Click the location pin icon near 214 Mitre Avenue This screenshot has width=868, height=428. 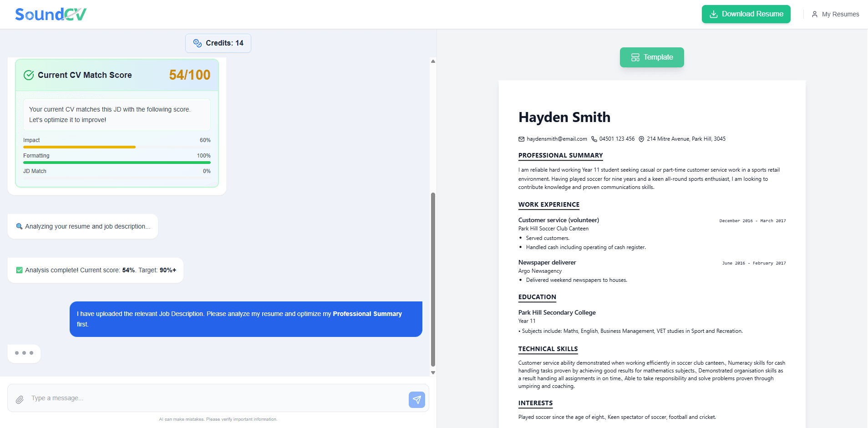pyautogui.click(x=641, y=139)
